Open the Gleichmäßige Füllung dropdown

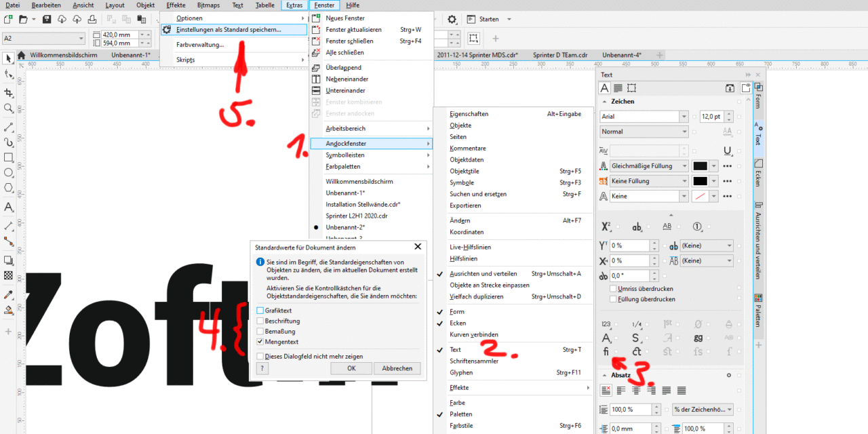[x=684, y=165]
